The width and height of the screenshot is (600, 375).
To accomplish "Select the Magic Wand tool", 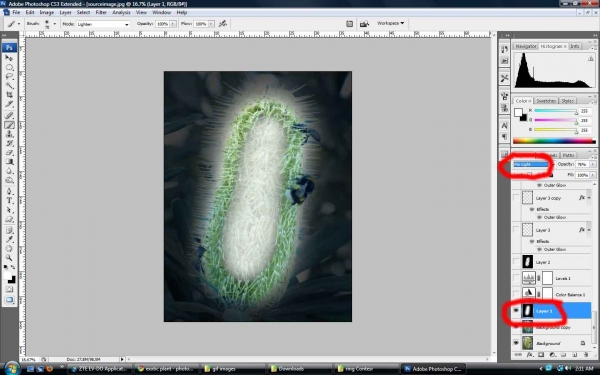I will 9,86.
